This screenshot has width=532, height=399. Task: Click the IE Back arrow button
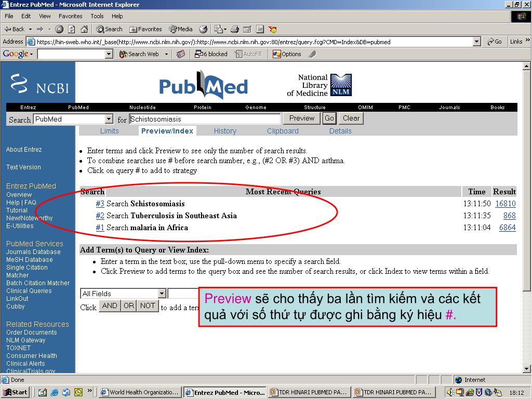click(14, 29)
